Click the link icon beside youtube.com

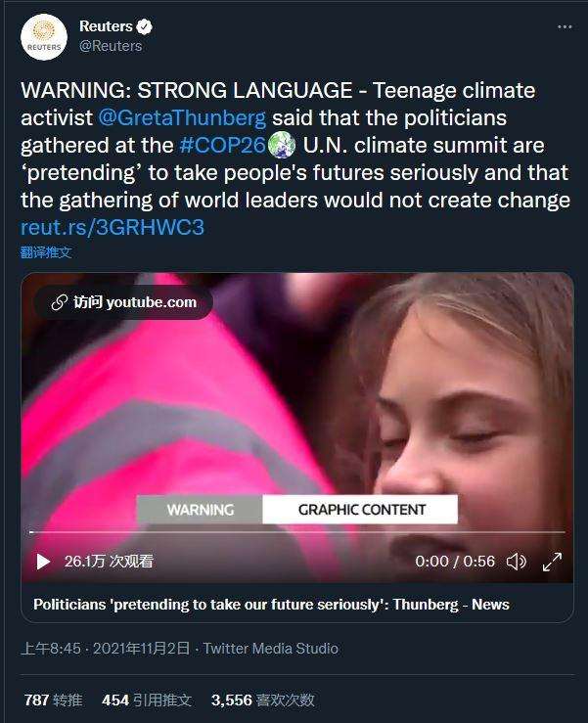click(60, 301)
